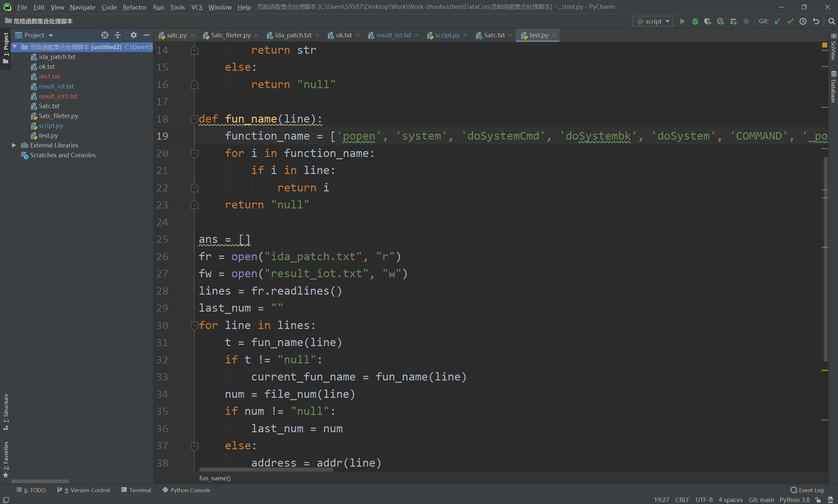
Task: Expand External Libraries node
Action: pyautogui.click(x=14, y=145)
